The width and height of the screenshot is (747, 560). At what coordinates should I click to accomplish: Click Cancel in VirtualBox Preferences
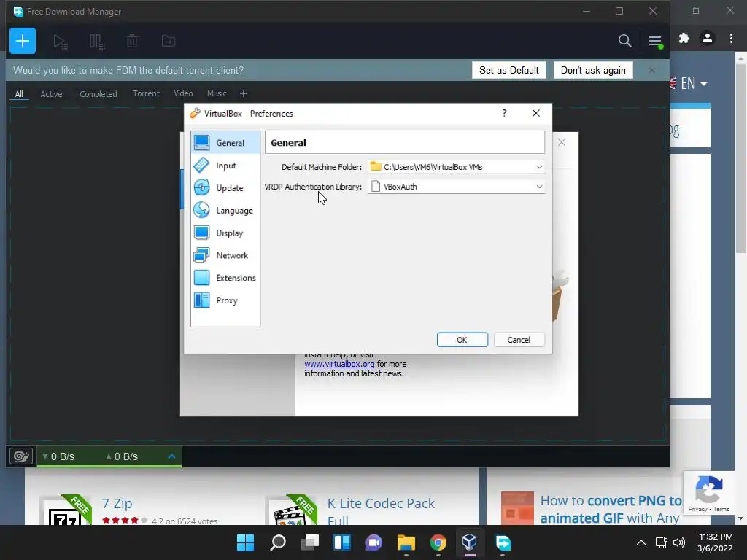click(519, 340)
